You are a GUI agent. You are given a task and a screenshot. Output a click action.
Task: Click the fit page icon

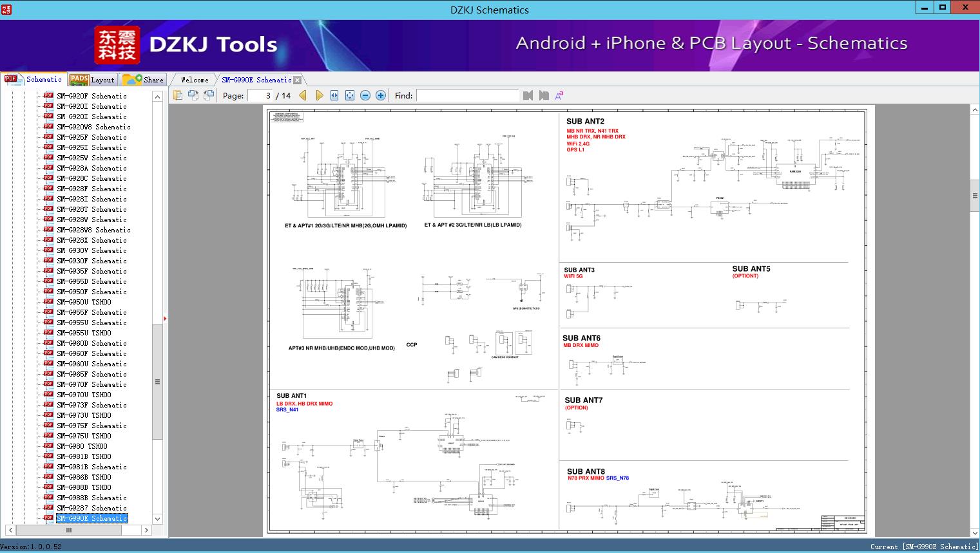(x=350, y=95)
